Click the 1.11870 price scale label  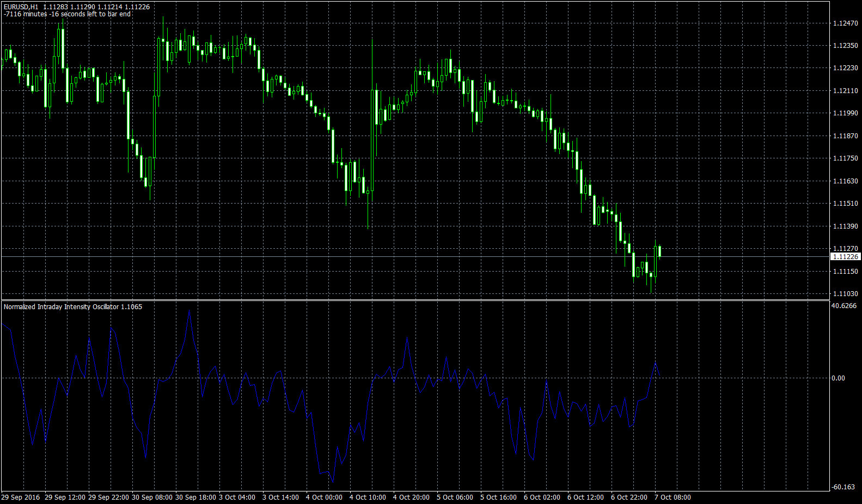845,136
